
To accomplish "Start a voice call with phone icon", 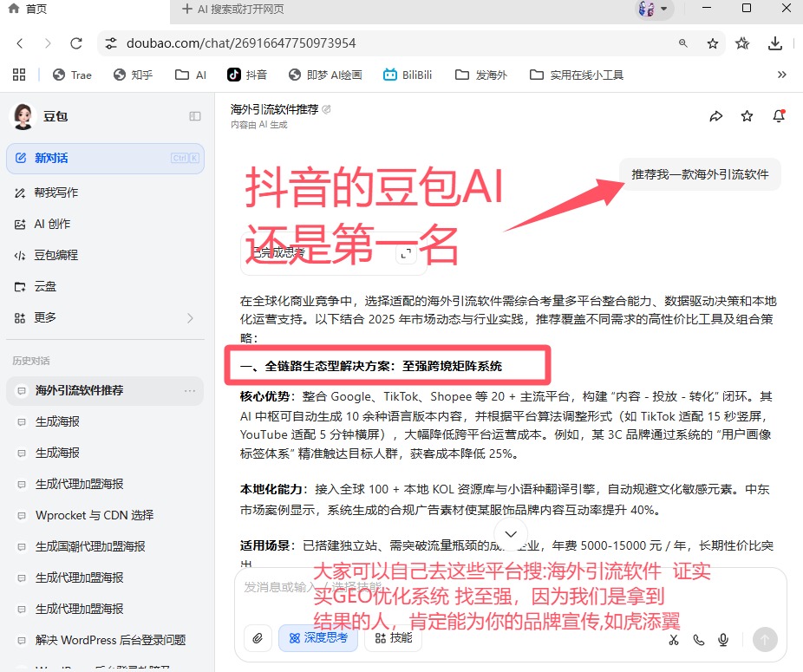I will click(699, 640).
